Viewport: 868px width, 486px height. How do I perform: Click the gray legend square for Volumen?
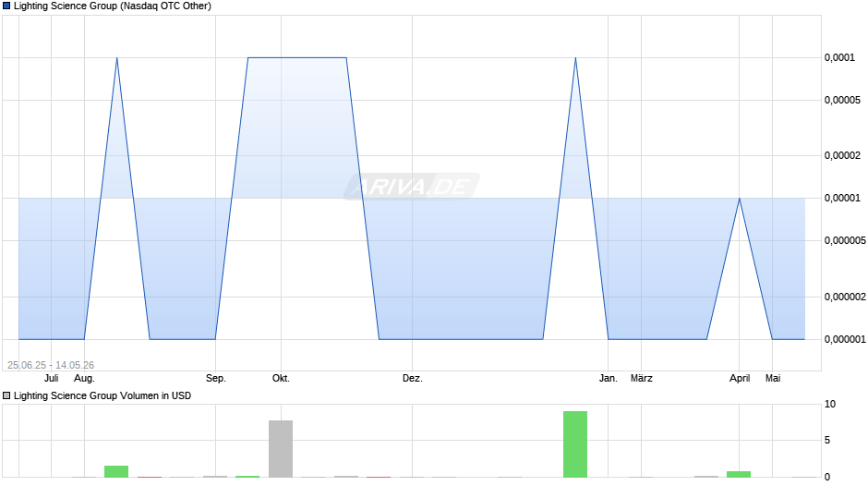[x=6, y=395]
